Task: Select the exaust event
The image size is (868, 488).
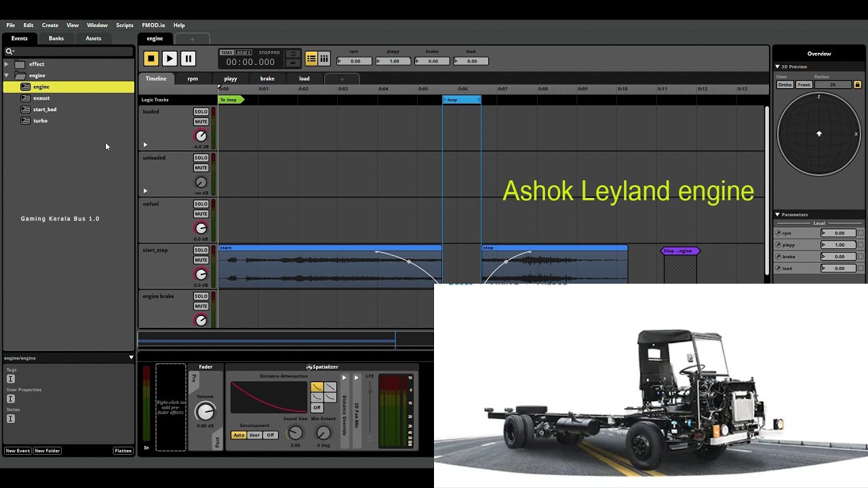Action: [41, 98]
